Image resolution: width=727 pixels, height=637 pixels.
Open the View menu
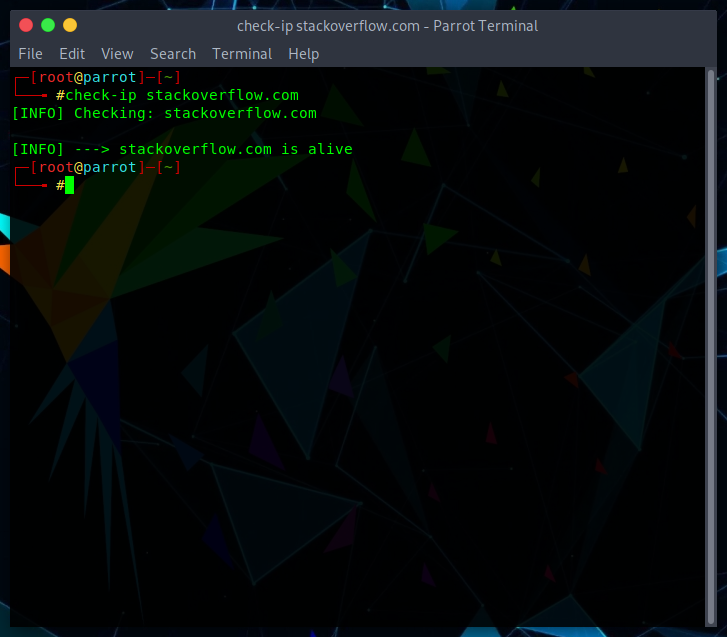(117, 54)
